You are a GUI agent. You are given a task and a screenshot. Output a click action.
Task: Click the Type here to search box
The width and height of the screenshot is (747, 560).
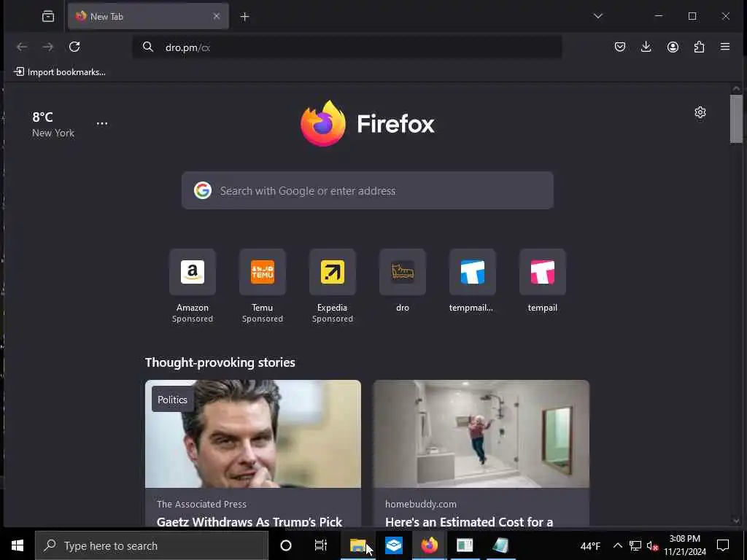(x=152, y=545)
